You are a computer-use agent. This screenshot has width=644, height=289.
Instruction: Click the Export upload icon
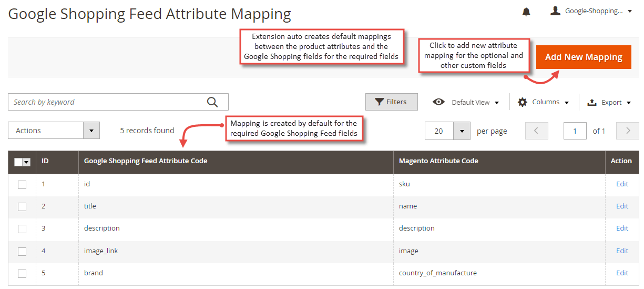point(591,102)
